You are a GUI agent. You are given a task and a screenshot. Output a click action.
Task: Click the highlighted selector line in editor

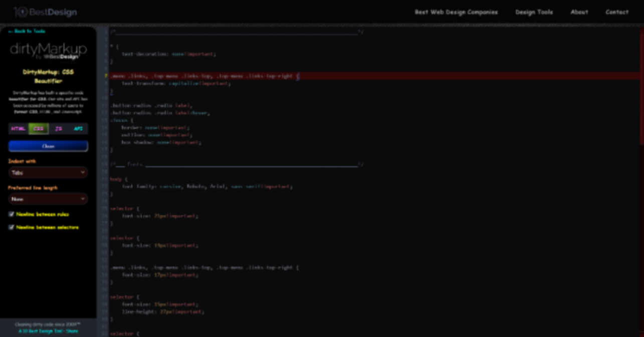click(375, 76)
